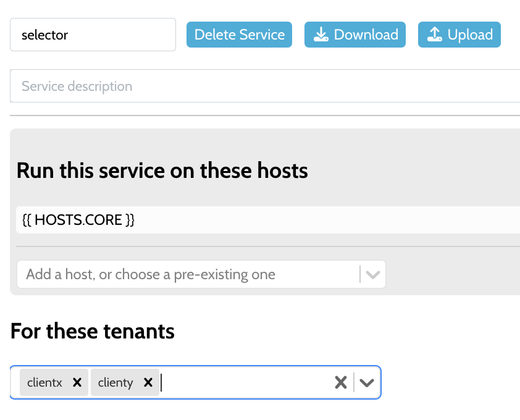Image resolution: width=520 pixels, height=420 pixels.
Task: Click the clienty tag label
Action: click(x=115, y=382)
